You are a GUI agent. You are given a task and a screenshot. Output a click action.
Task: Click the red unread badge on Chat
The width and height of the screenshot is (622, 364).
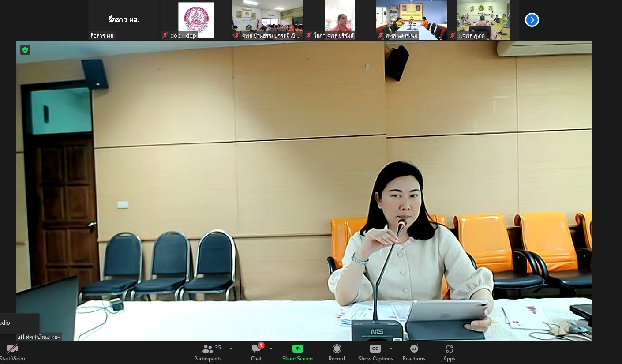[261, 345]
